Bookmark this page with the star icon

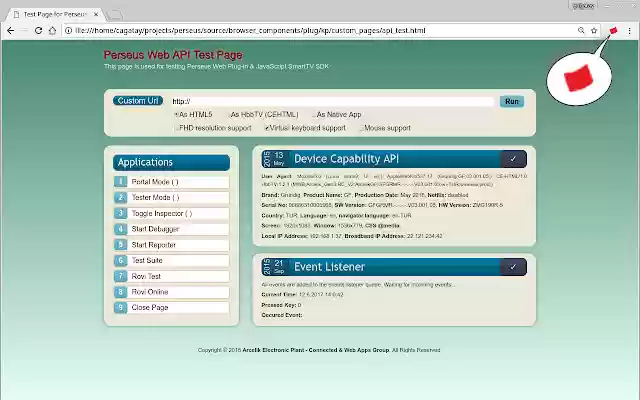594,31
